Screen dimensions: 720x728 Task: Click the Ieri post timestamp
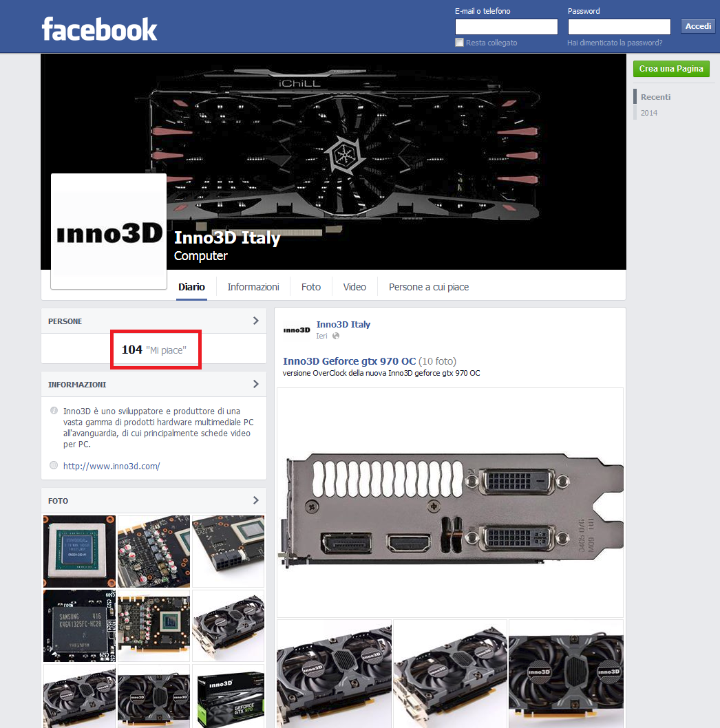coord(321,336)
